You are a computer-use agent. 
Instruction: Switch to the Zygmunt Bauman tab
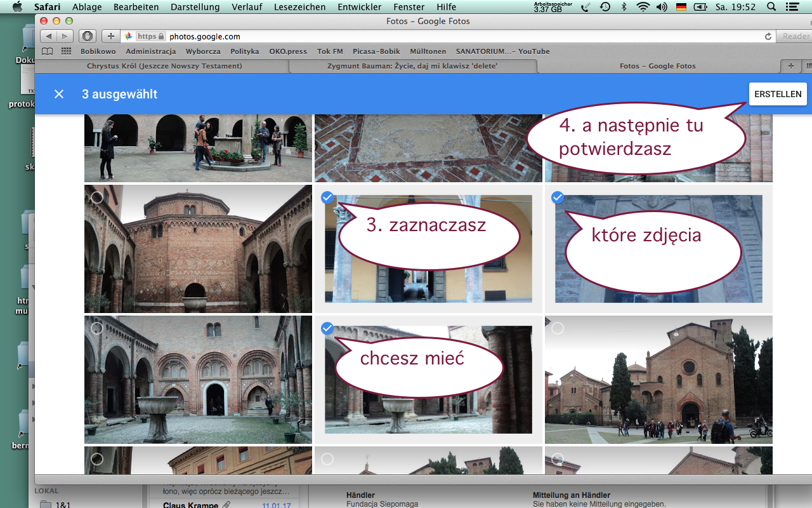click(x=412, y=66)
